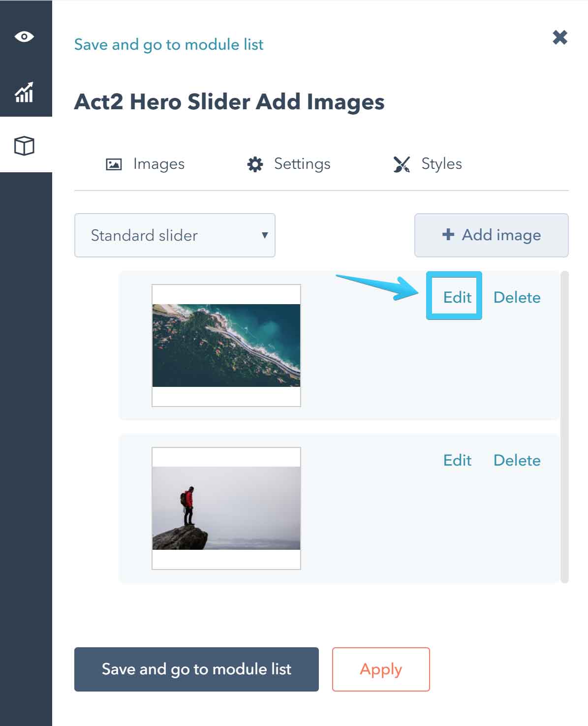Click the brush icon beside Styles
Image resolution: width=588 pixels, height=726 pixels.
[402, 164]
